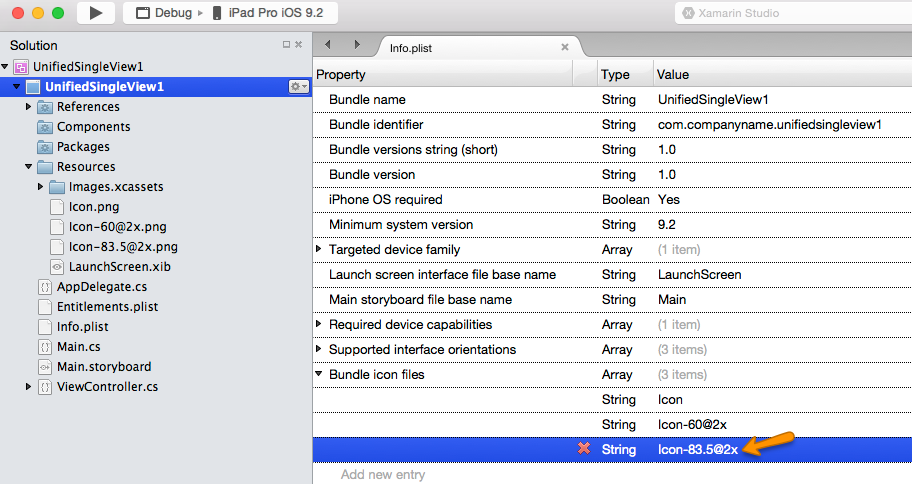Select the iPhone OS required property
This screenshot has height=484, width=912.
(385, 200)
